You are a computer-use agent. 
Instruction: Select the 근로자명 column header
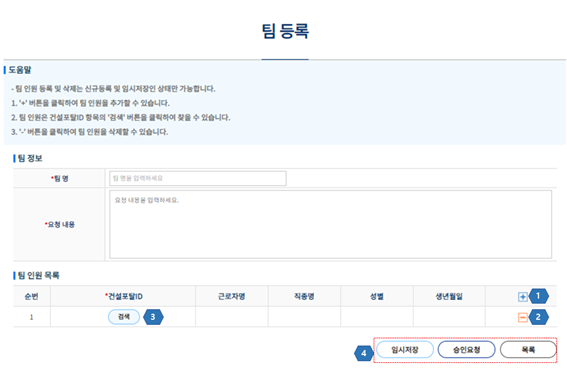coord(231,297)
